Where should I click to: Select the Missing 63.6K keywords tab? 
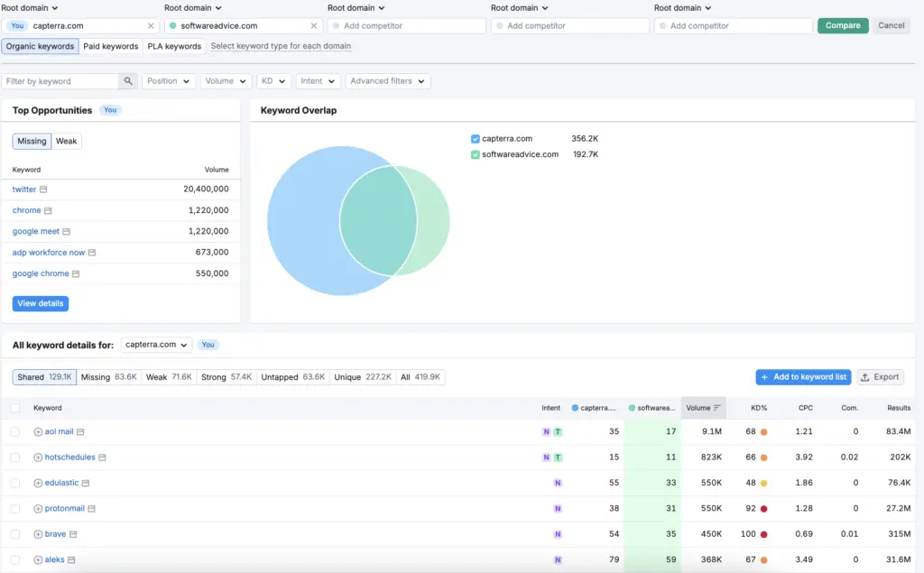(109, 377)
